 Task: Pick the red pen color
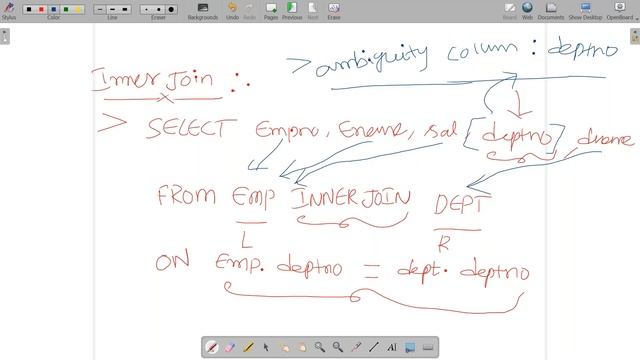41,9
